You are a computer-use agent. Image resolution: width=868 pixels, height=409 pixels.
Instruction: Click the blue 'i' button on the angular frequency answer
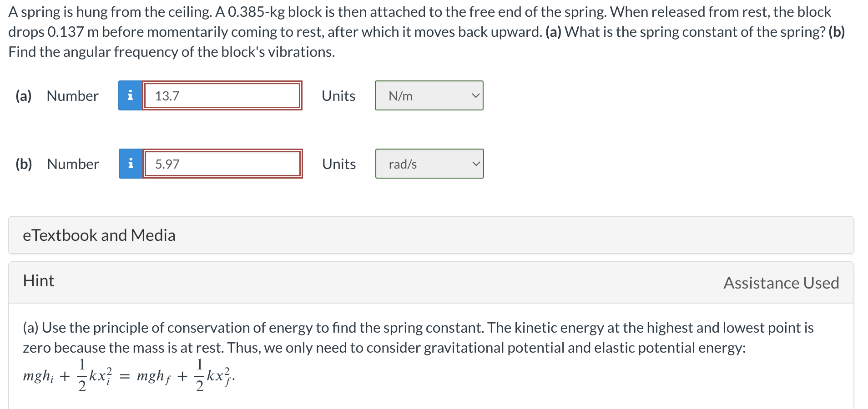131,164
